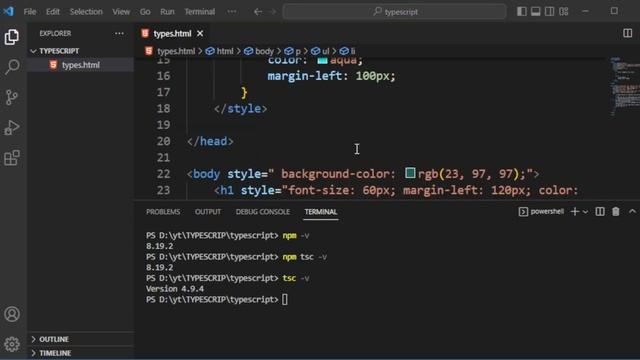Click the powershell terminal label
Screen dimensions: 640x360
tap(541, 211)
